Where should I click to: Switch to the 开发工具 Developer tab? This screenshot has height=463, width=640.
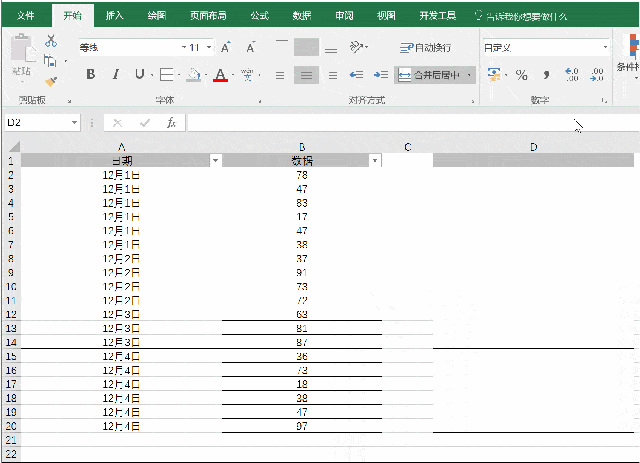click(x=437, y=16)
